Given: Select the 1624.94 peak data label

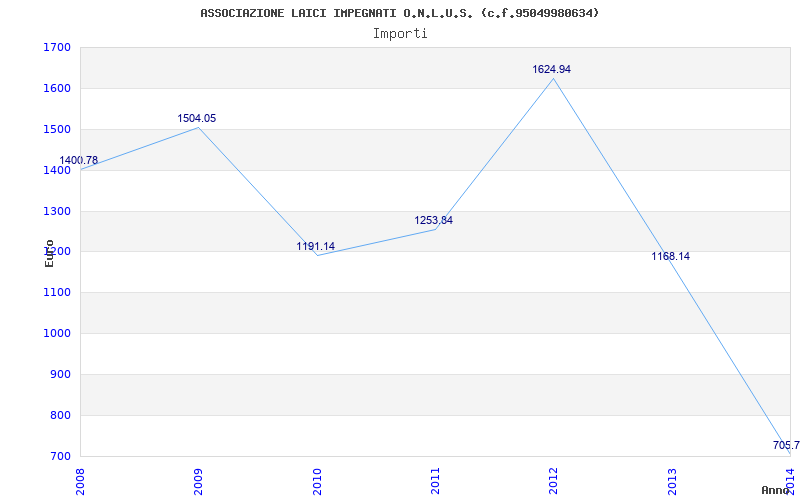Looking at the screenshot, I should tap(552, 69).
